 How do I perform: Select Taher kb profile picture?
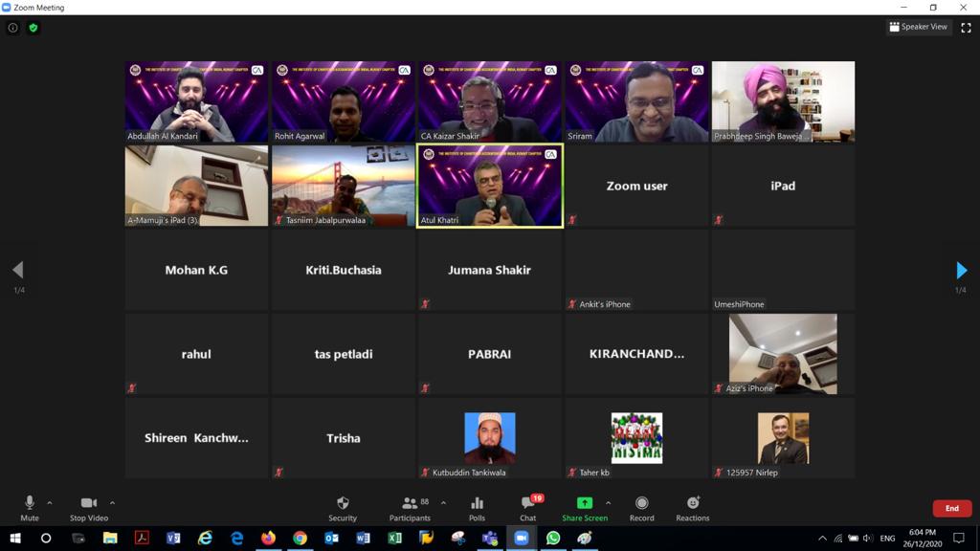(636, 438)
